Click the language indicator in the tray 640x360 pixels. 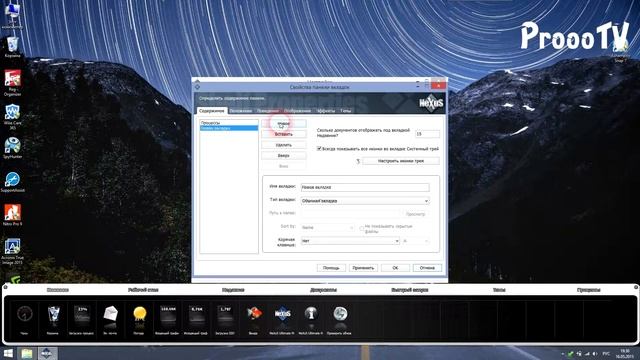coord(606,353)
